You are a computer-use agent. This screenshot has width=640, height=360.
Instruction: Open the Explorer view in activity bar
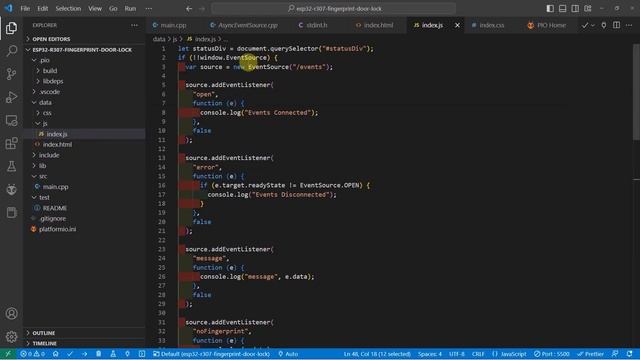point(11,28)
